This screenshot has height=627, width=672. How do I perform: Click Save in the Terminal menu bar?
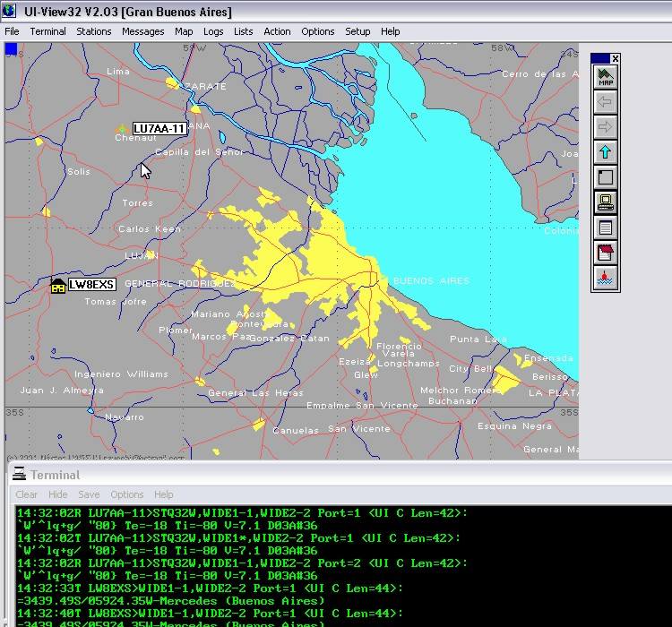(89, 494)
